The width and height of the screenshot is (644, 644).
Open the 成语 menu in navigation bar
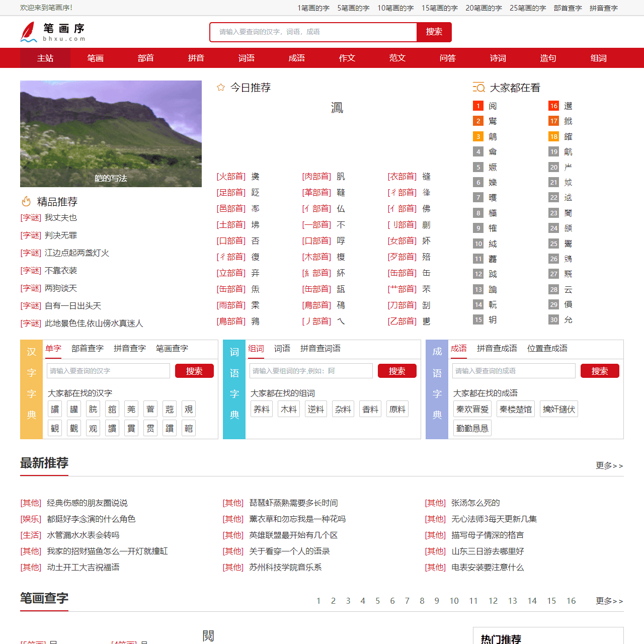coord(296,58)
